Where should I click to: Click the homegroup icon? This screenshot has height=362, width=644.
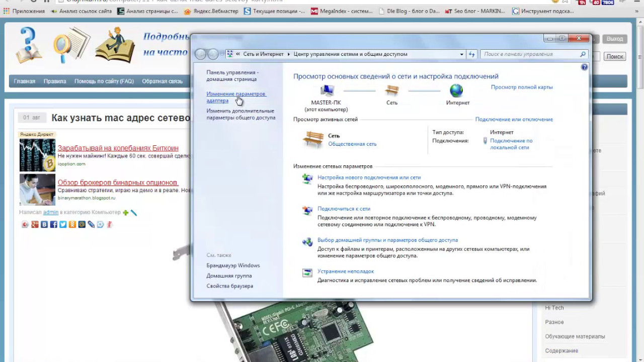pyautogui.click(x=307, y=242)
